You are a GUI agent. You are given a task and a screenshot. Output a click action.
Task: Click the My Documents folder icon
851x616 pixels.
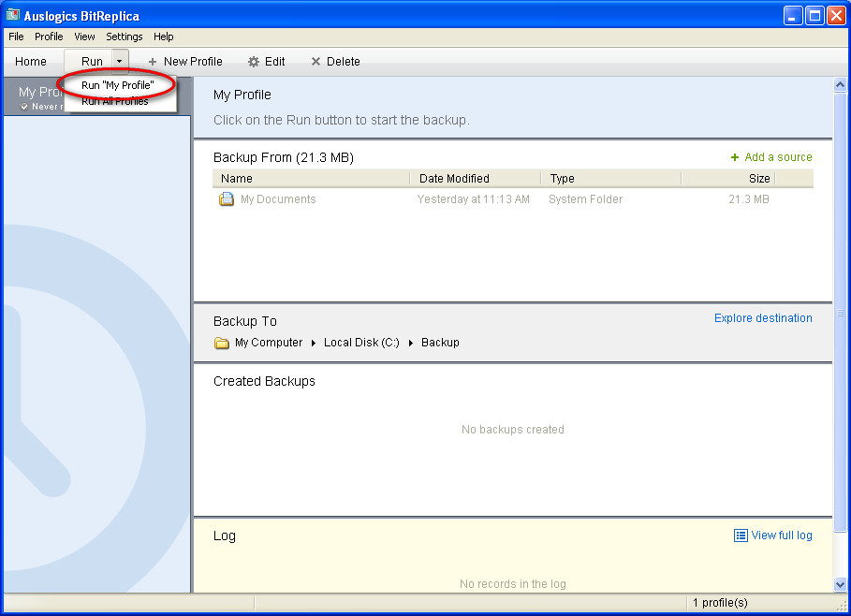(x=227, y=199)
